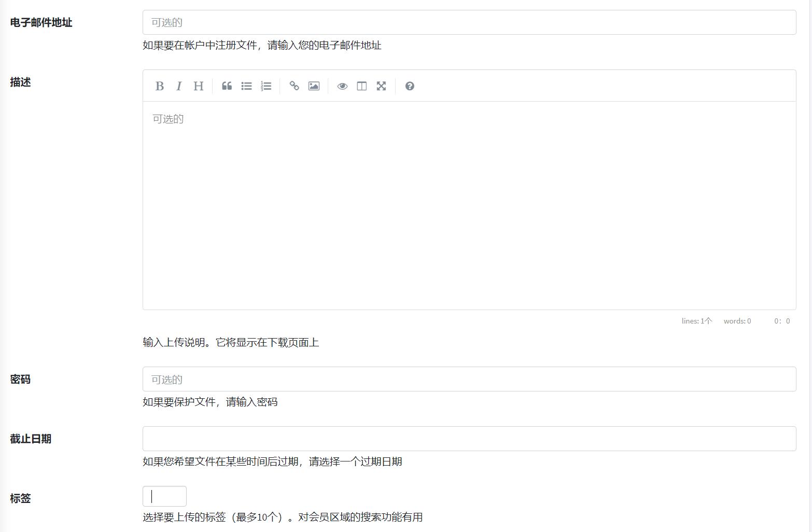812x532 pixels.
Task: Toggle fullscreen editor mode
Action: (x=381, y=86)
